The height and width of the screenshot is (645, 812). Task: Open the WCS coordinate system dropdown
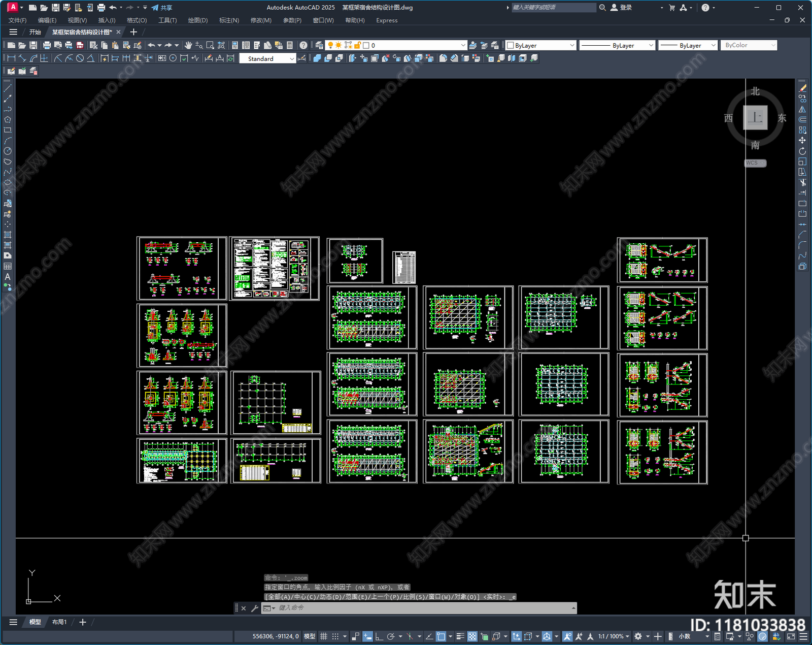pos(755,163)
